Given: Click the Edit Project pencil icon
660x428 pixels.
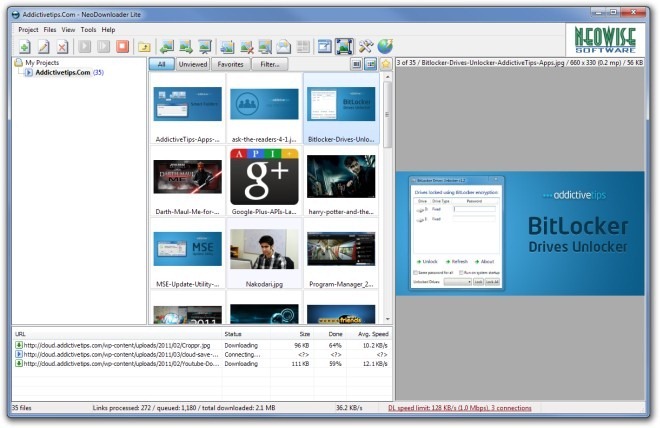Looking at the screenshot, I should [43, 46].
